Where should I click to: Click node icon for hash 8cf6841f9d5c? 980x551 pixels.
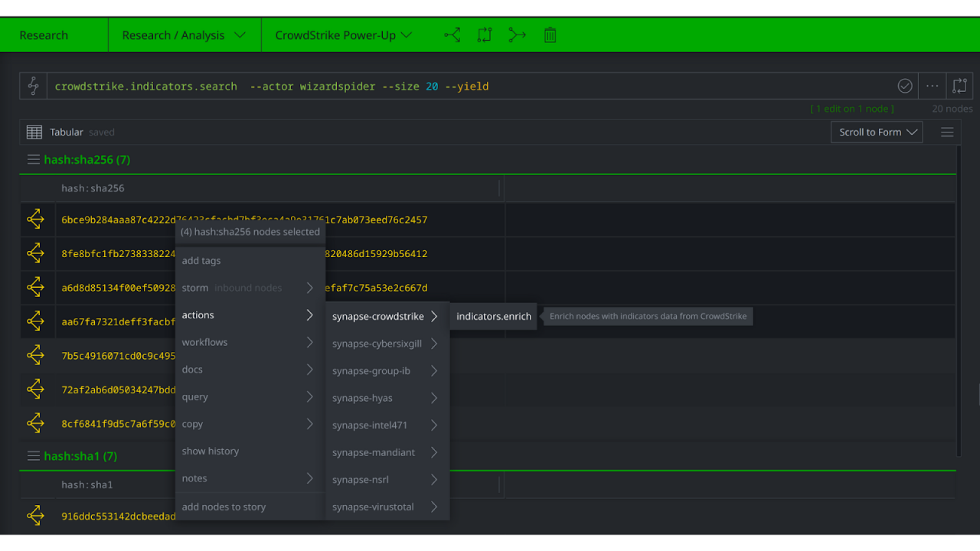click(x=35, y=423)
